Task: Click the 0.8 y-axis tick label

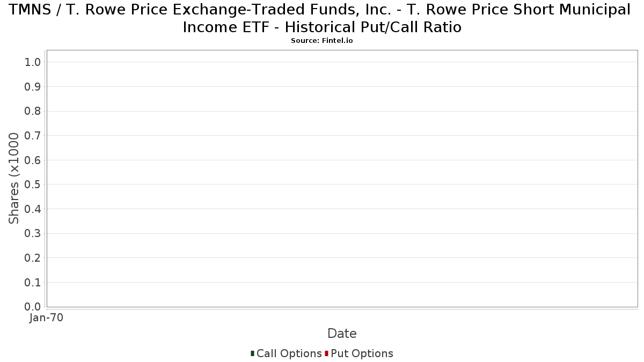Action: tap(33, 111)
